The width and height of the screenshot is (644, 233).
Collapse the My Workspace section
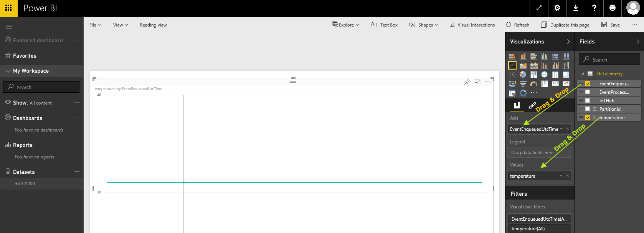(8, 71)
